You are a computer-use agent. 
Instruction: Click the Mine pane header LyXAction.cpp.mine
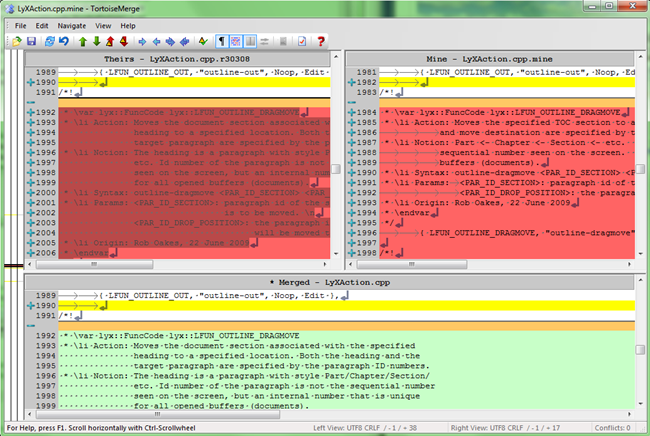[490, 59]
